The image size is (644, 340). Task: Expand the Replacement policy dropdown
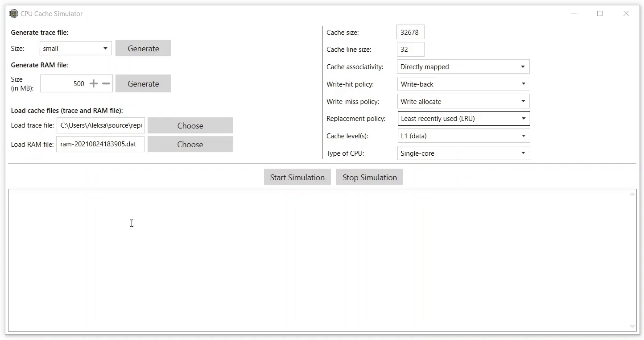[463, 118]
